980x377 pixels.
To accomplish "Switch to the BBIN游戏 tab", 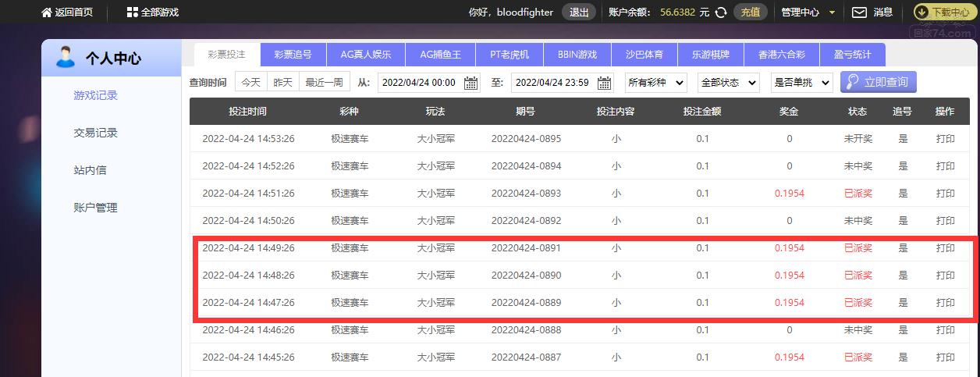I will click(x=577, y=55).
